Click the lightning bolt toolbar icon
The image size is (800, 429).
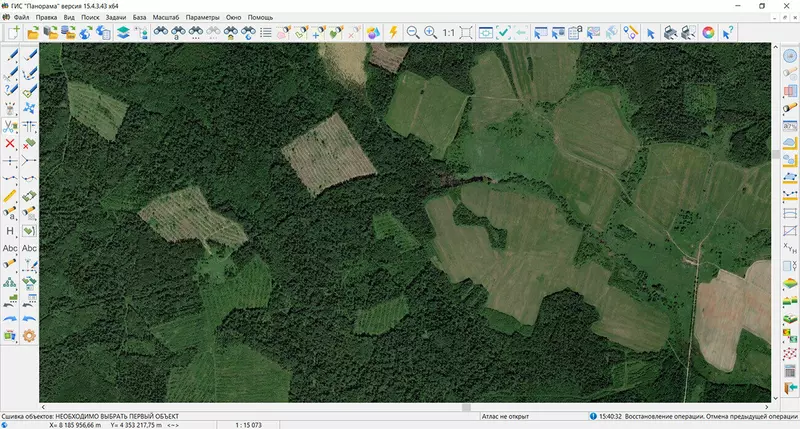393,33
